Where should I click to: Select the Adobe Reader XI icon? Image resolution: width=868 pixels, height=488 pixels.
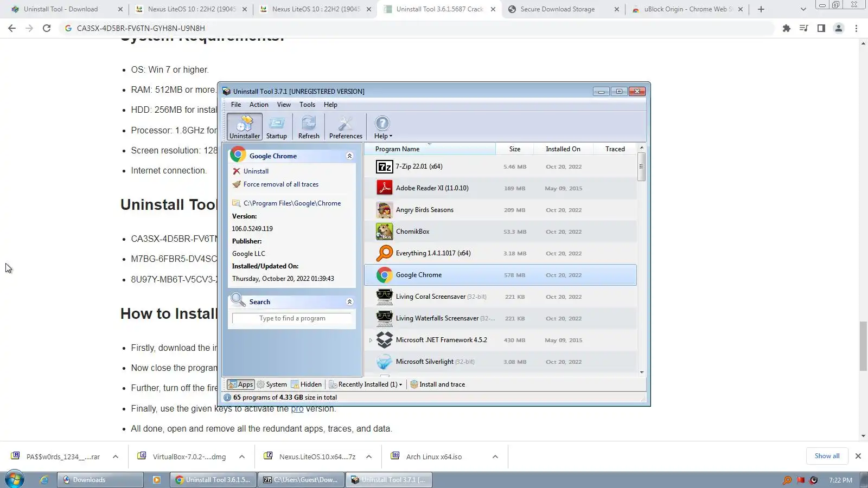tap(385, 188)
